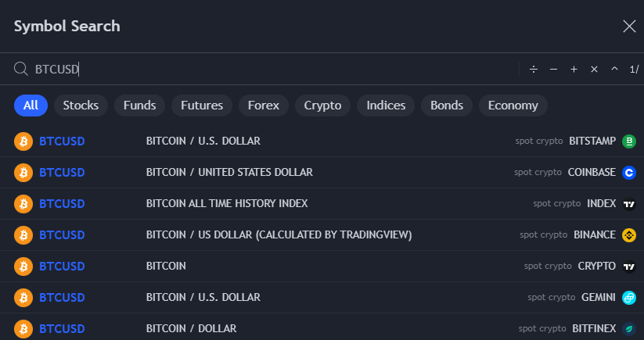644x340 pixels.
Task: Click the Binance exchange logo icon
Action: 629,234
